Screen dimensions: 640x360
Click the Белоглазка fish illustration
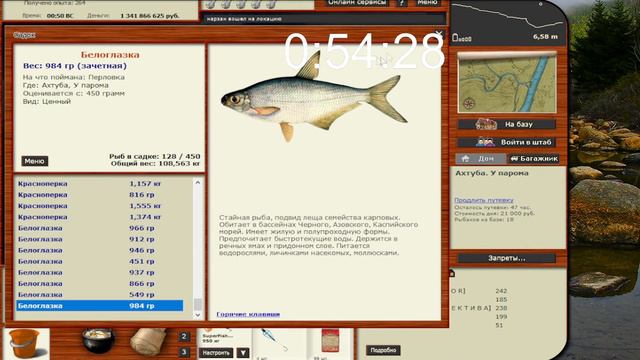313,97
